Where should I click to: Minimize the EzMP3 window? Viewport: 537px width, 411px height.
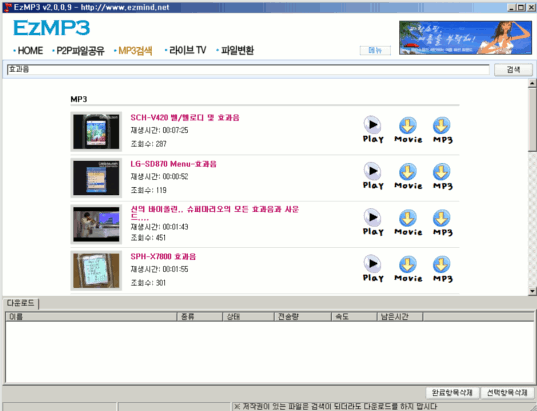tap(512, 7)
